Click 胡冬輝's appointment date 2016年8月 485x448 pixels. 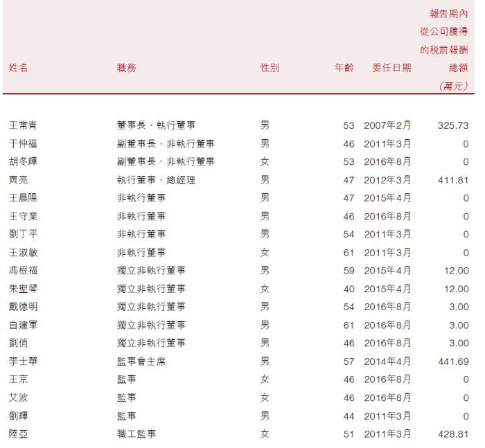coord(387,161)
